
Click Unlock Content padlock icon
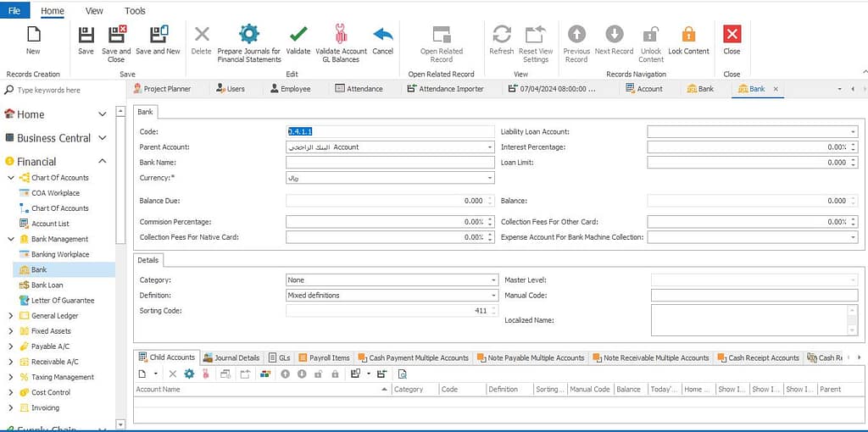651,35
